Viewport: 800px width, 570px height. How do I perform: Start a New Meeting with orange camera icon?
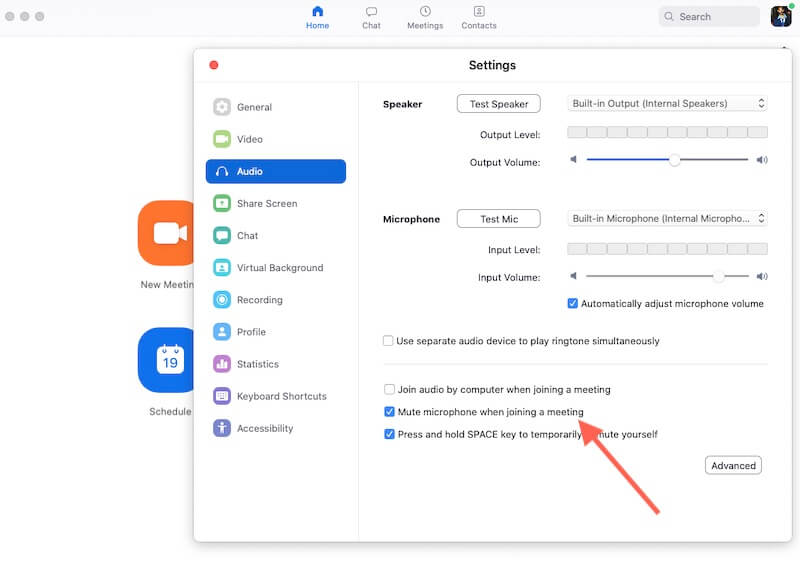point(166,233)
